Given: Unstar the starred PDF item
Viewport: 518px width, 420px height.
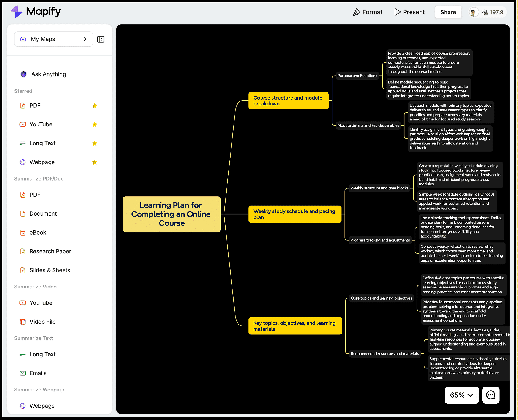Looking at the screenshot, I should pos(95,105).
